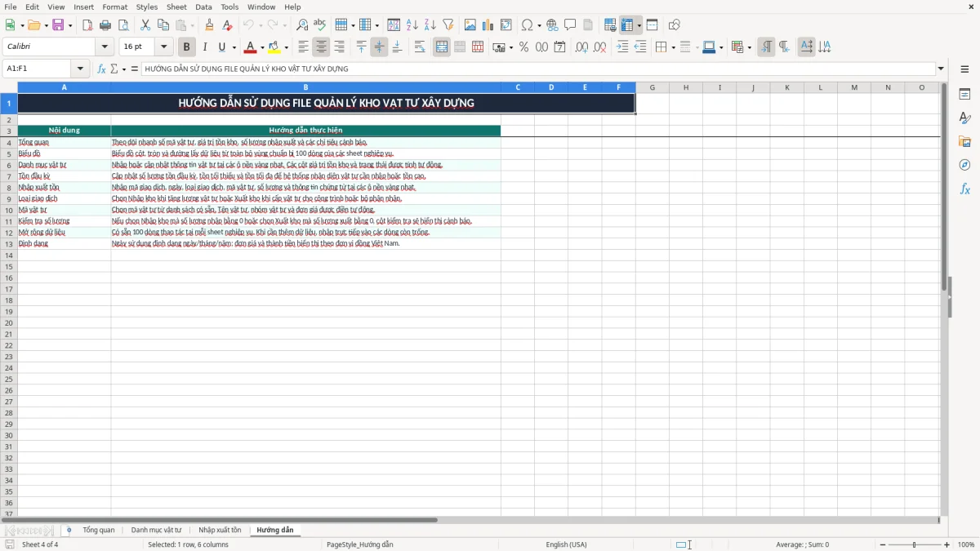Format as percent
The image size is (980, 551).
523,47
